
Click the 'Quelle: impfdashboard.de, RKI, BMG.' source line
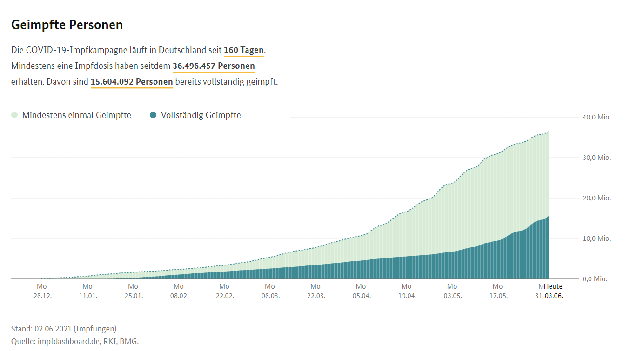pyautogui.click(x=75, y=342)
